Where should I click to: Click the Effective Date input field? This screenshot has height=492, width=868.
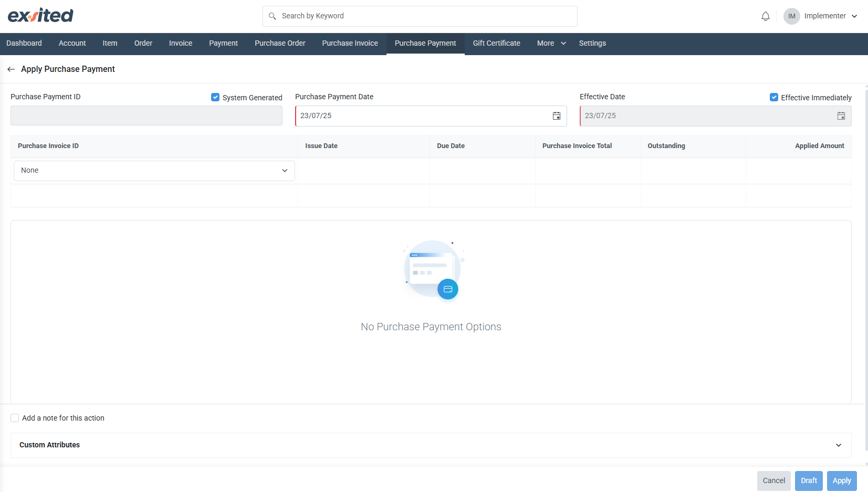(716, 116)
